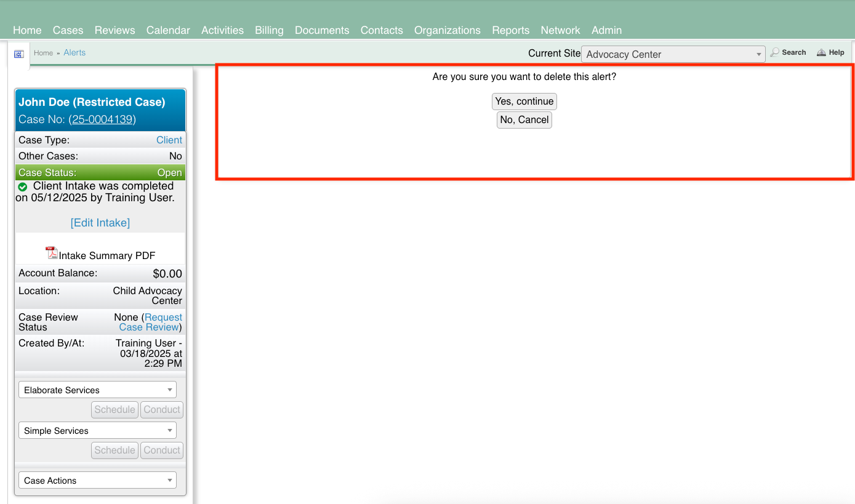Image resolution: width=855 pixels, height=504 pixels.
Task: Open the Documents menu
Action: (x=322, y=30)
